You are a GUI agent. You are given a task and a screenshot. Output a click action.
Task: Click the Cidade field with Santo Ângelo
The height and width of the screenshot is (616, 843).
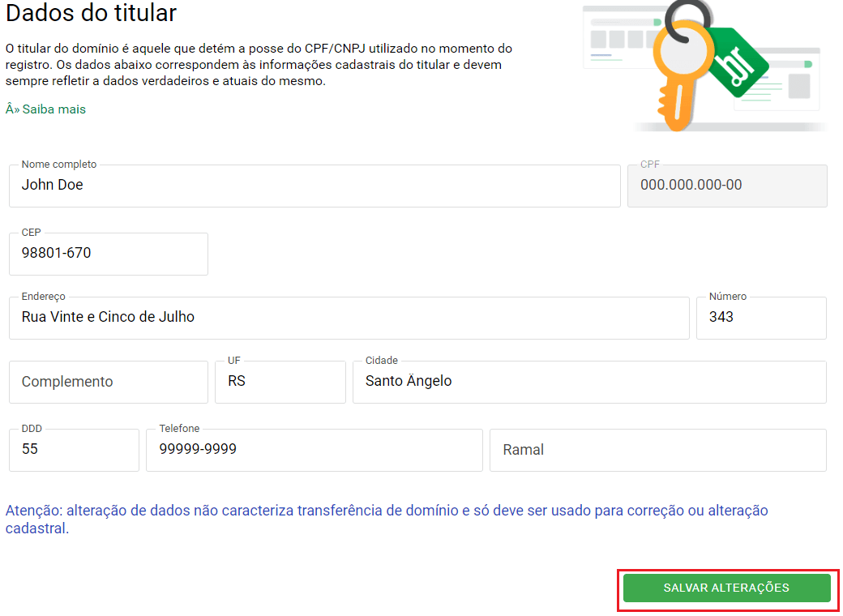[x=589, y=382]
